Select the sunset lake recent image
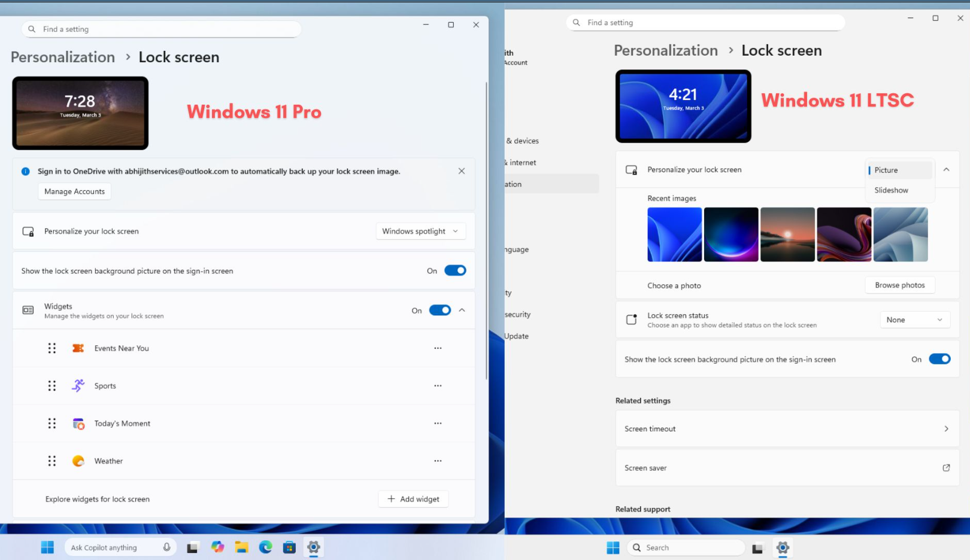 pos(787,235)
